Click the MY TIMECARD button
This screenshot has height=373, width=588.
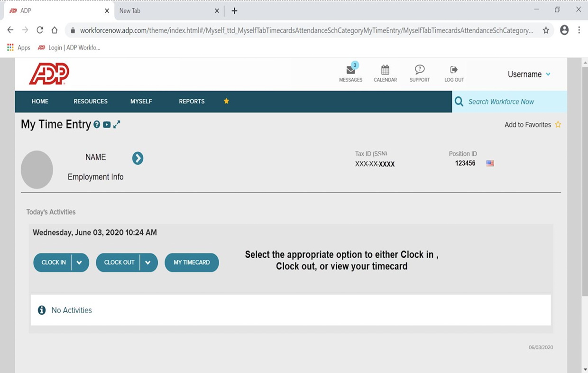pos(192,262)
